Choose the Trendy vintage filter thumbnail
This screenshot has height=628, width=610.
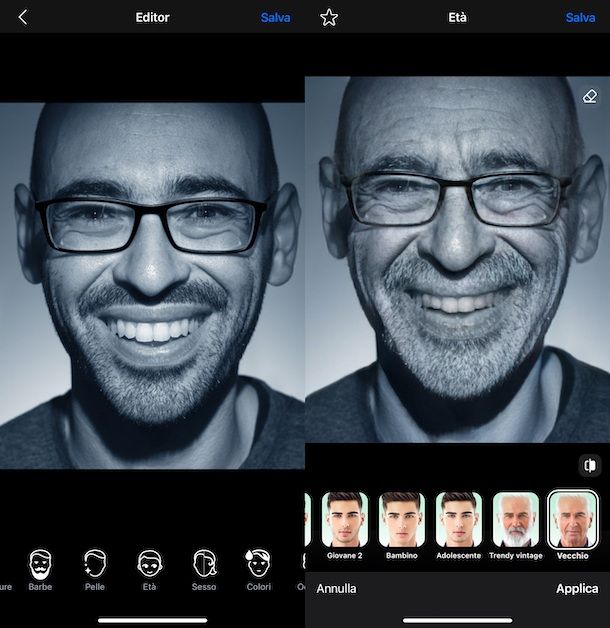point(516,519)
